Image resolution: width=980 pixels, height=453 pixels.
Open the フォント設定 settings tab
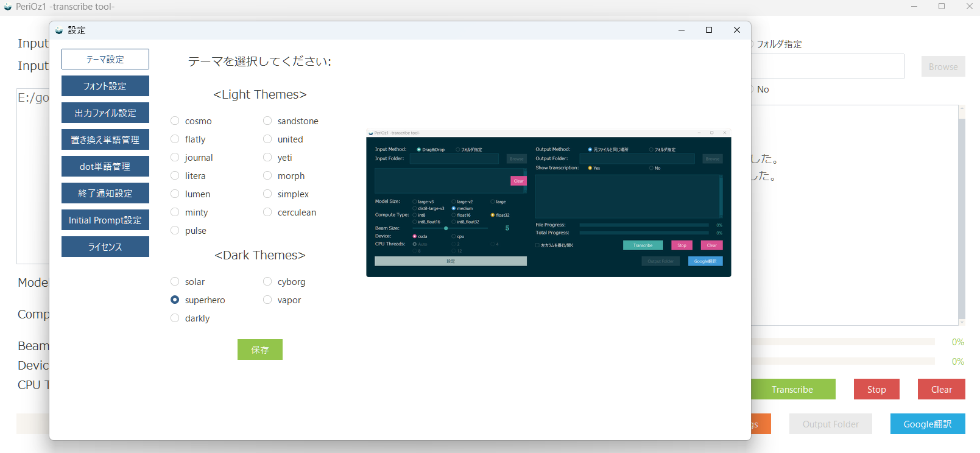click(105, 86)
